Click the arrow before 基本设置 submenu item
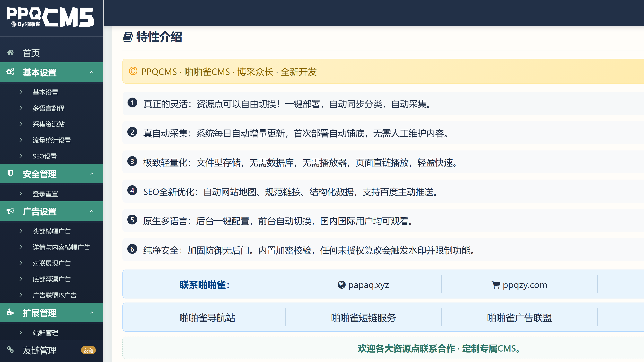The width and height of the screenshot is (644, 362). tap(21, 92)
